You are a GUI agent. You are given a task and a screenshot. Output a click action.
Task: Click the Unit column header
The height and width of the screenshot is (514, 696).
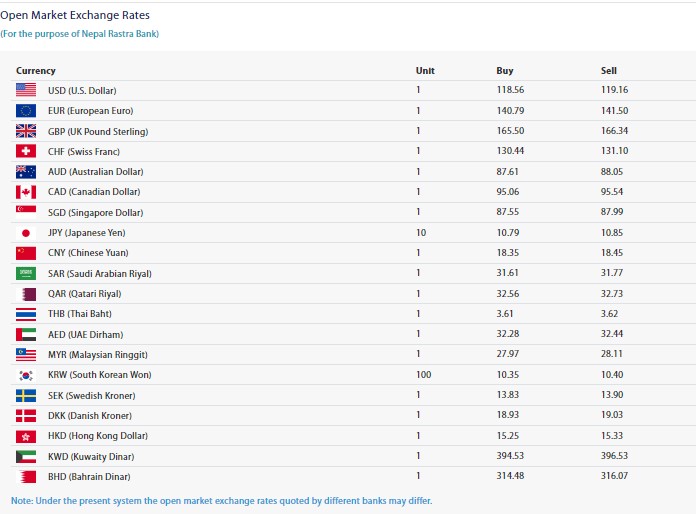425,71
